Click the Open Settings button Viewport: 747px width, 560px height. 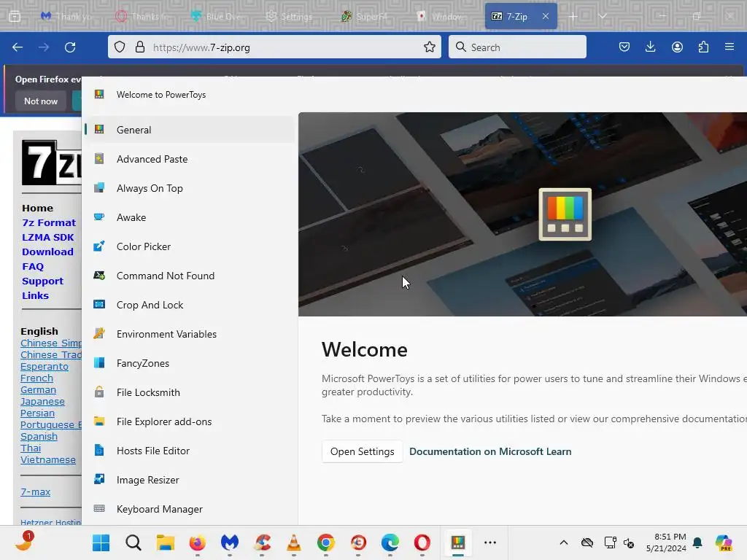tap(362, 451)
